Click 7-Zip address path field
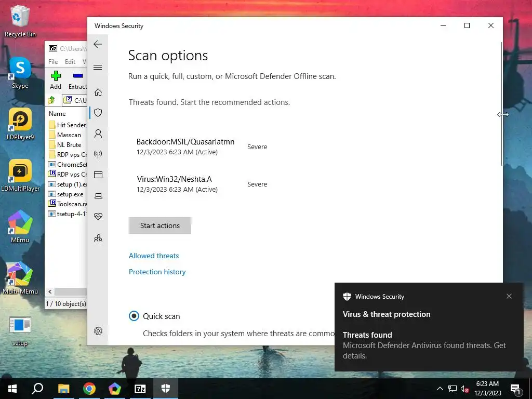 coord(75,100)
